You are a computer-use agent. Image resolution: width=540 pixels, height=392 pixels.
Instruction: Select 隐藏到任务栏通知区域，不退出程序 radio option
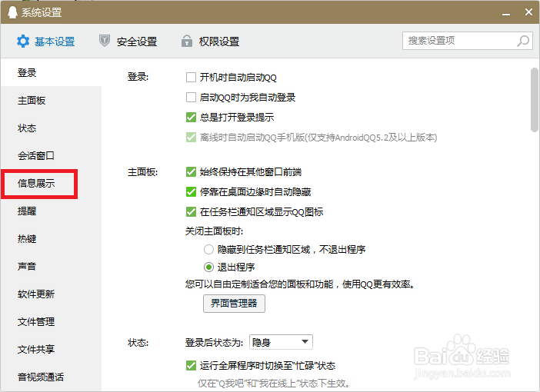pos(208,249)
